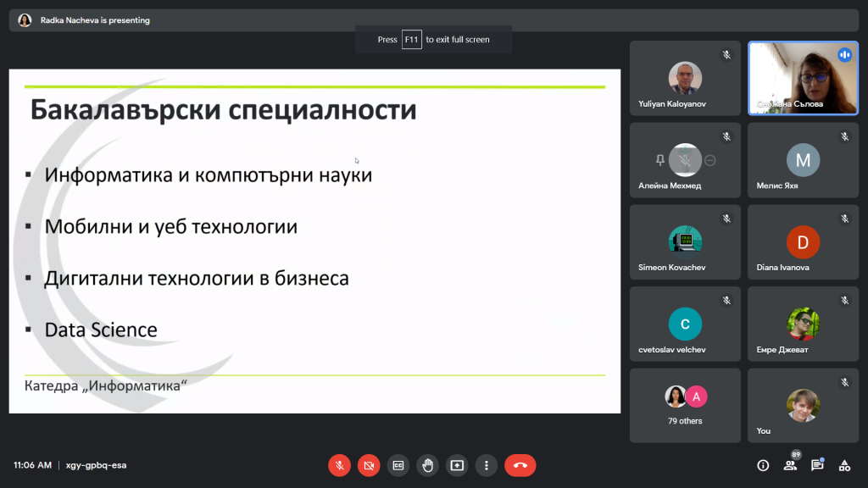This screenshot has height=488, width=868.
Task: Click bullet 'Дигитални технологии в бизнеса'
Action: point(197,278)
